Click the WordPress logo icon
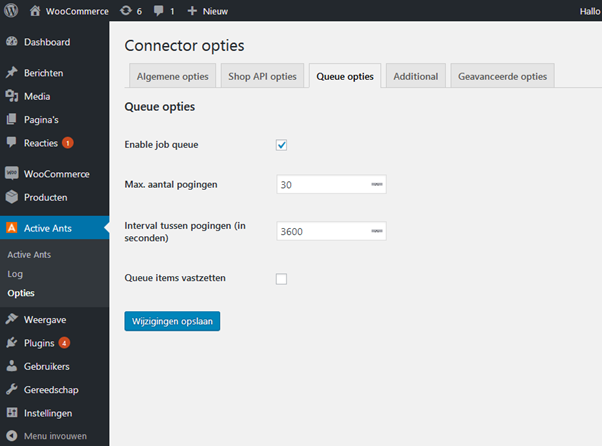Viewport: 602px width, 446px height. pos(12,11)
